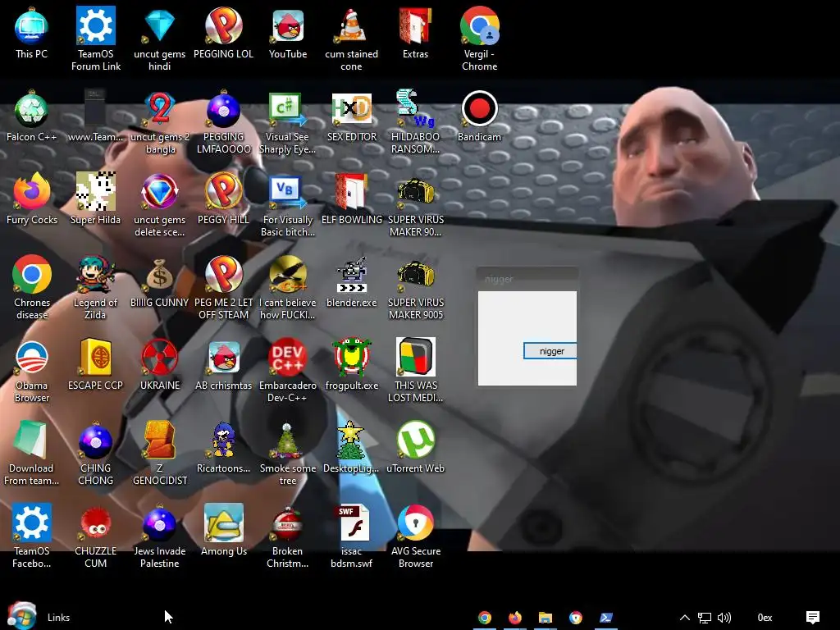Switch to PowerShell in the taskbar

[606, 618]
